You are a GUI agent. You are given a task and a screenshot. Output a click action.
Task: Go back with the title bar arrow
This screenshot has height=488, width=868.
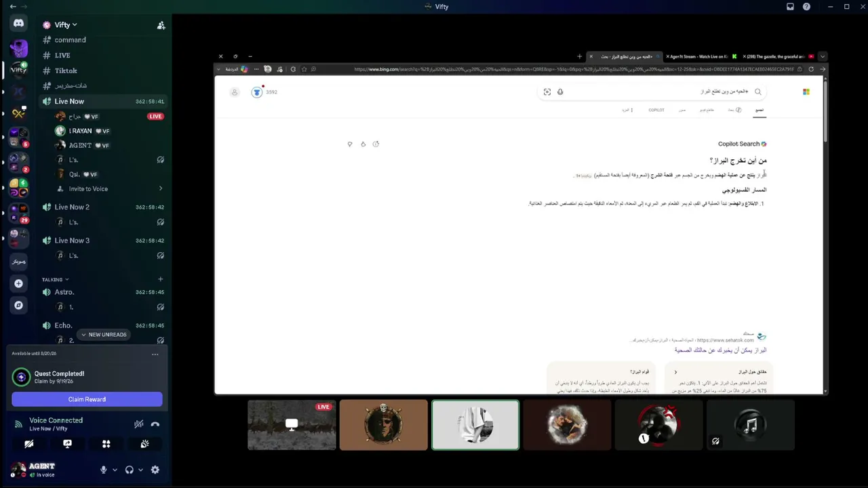[x=13, y=7]
